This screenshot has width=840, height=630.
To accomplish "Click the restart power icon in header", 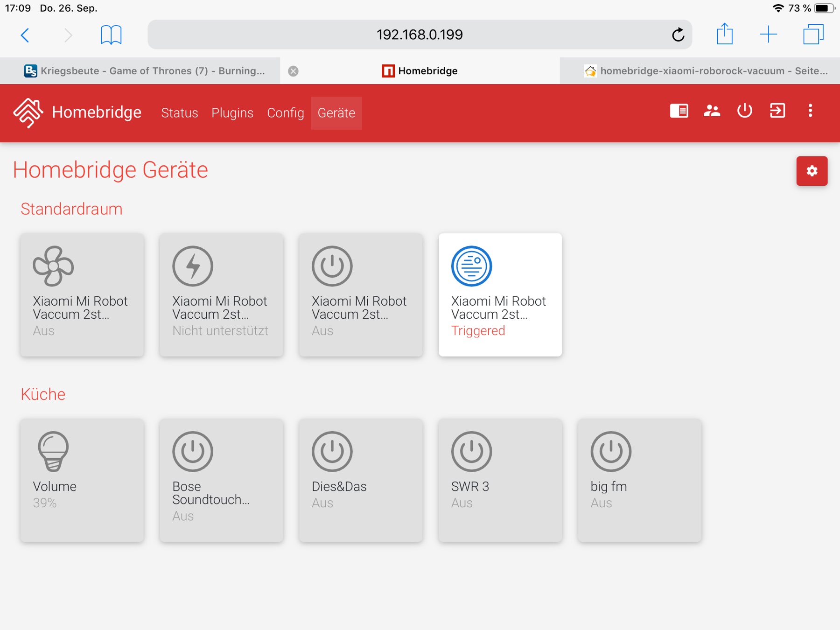I will (744, 111).
